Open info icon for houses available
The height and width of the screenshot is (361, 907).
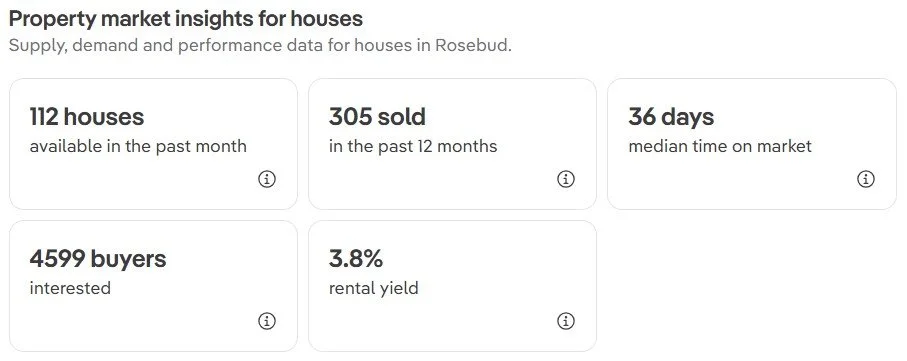pyautogui.click(x=267, y=179)
